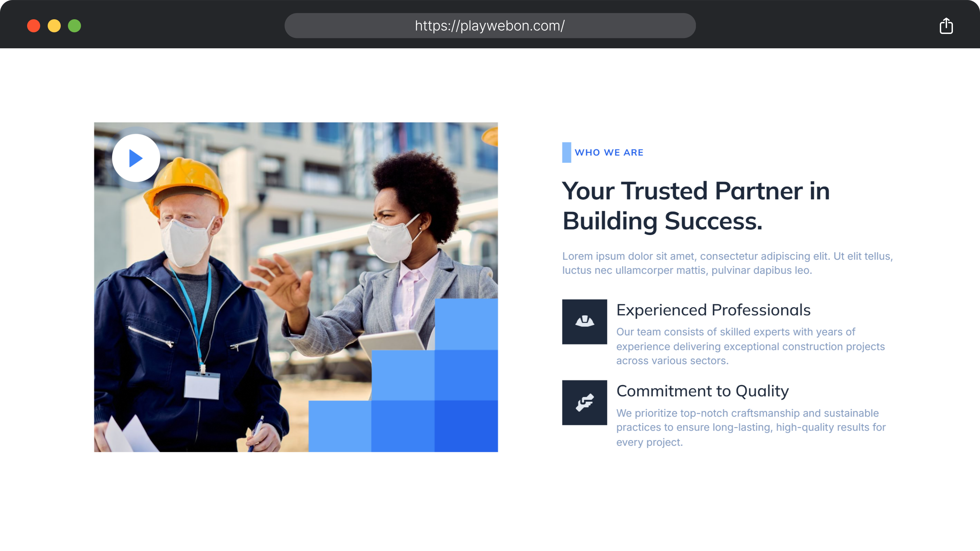Viewport: 980px width, 551px height.
Task: Click the construction workers photo
Action: 296,287
